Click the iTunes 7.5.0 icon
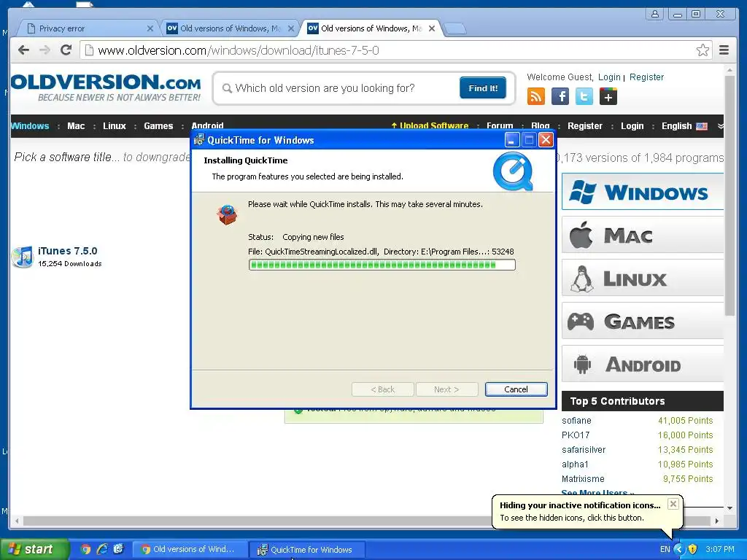The image size is (747, 560). [23, 257]
